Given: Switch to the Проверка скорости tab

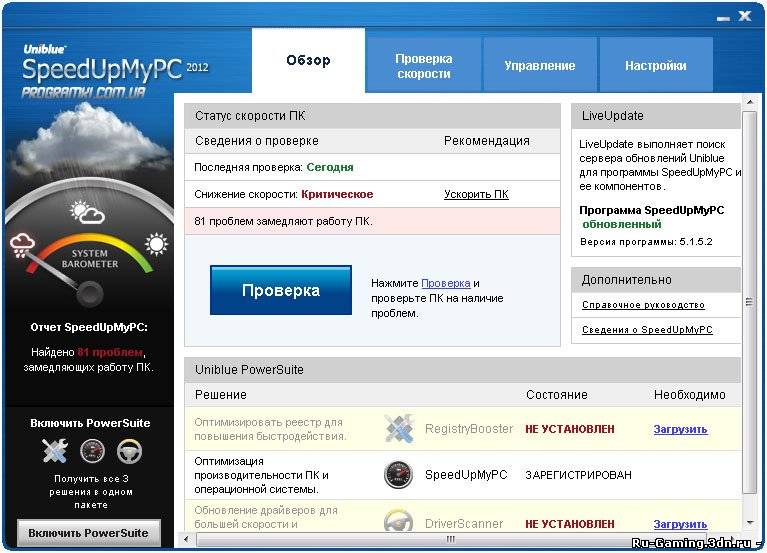Looking at the screenshot, I should pyautogui.click(x=424, y=66).
